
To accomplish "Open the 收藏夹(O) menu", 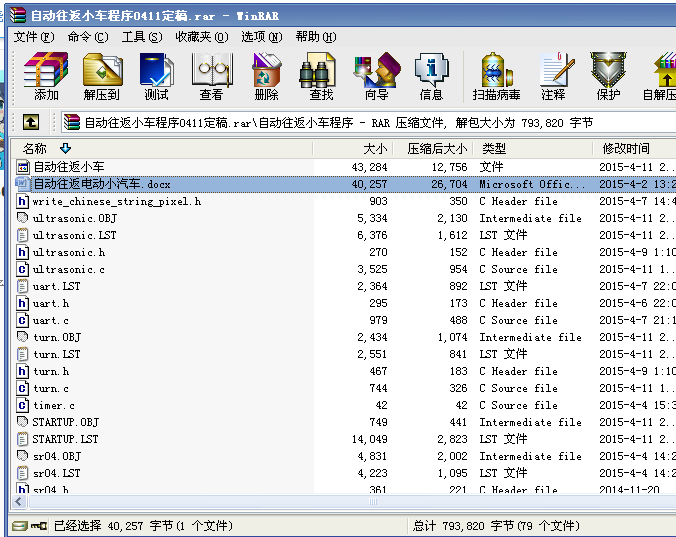I will click(201, 37).
